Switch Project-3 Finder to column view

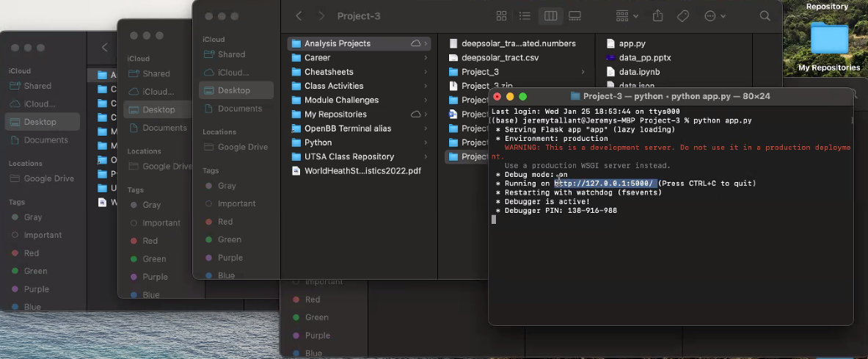551,16
